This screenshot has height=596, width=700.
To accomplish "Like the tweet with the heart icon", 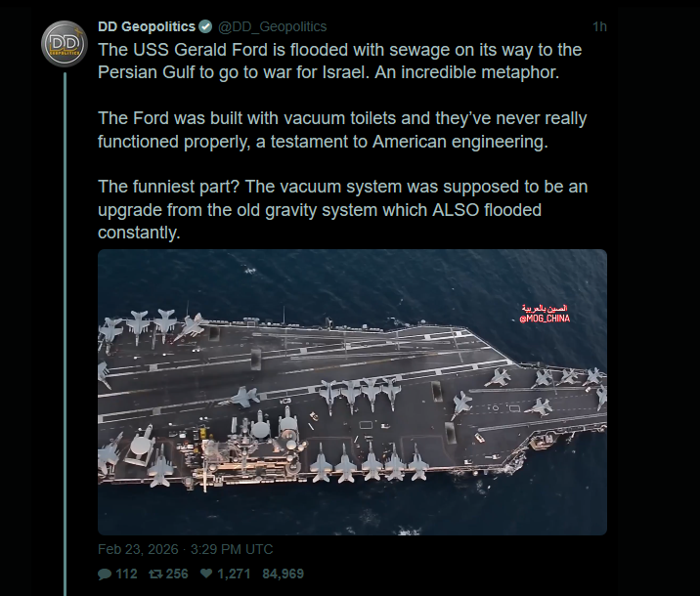I will click(205, 574).
